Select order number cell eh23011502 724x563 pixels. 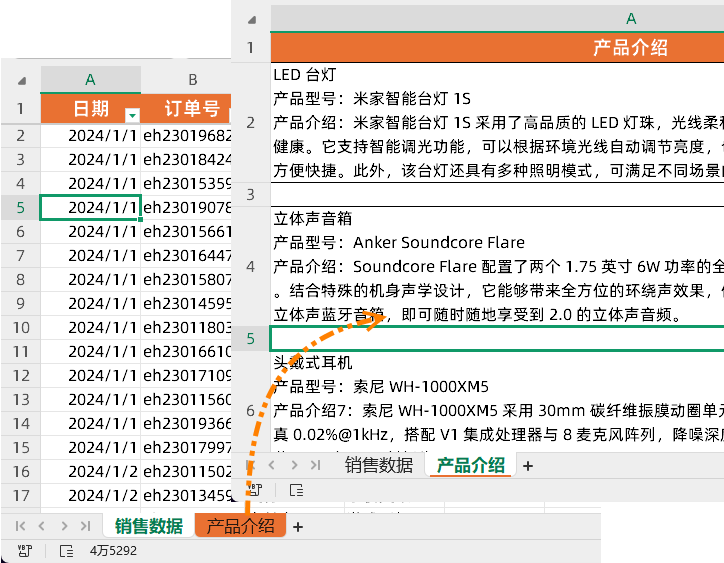186,472
